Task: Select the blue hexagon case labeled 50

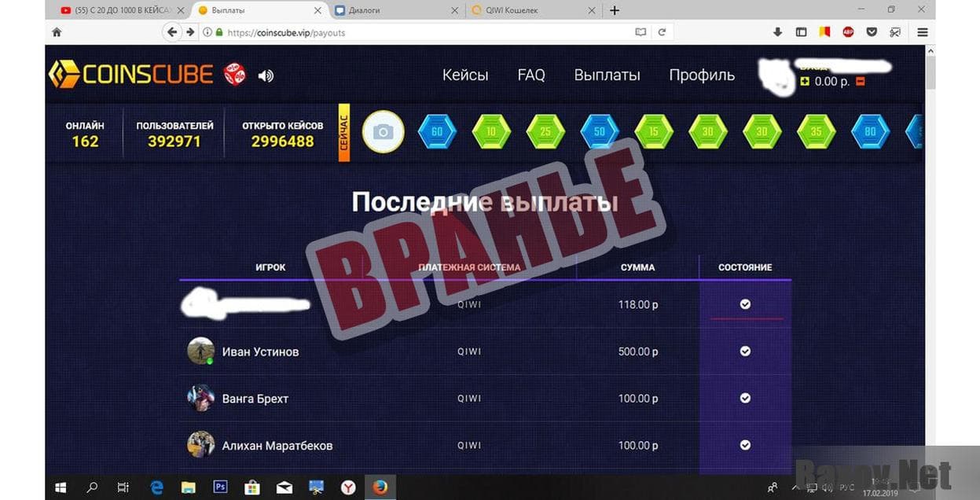Action: point(599,131)
